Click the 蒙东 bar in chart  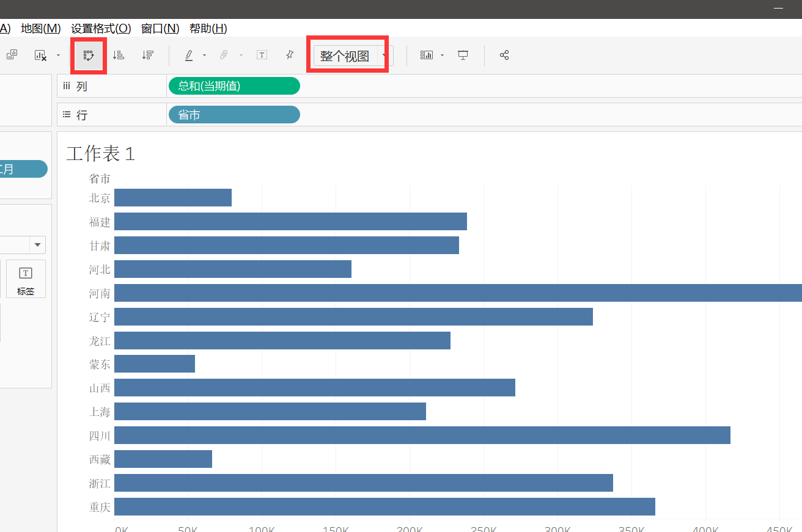(x=155, y=364)
